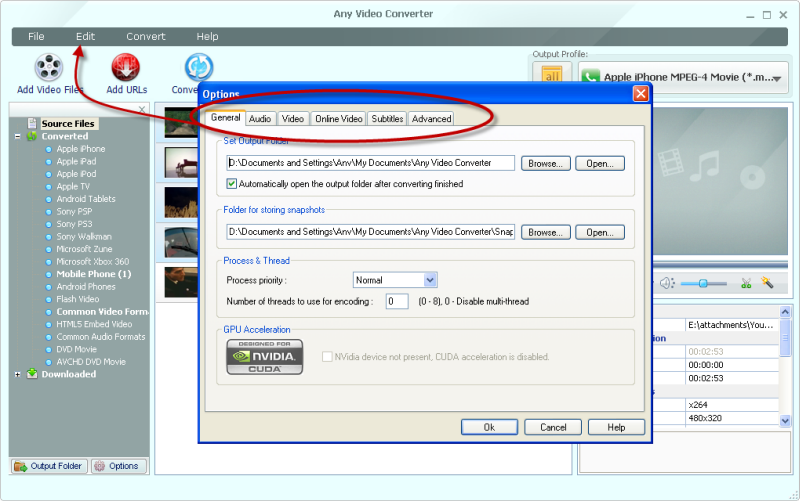Close the source files panel with small X

pyautogui.click(x=142, y=109)
